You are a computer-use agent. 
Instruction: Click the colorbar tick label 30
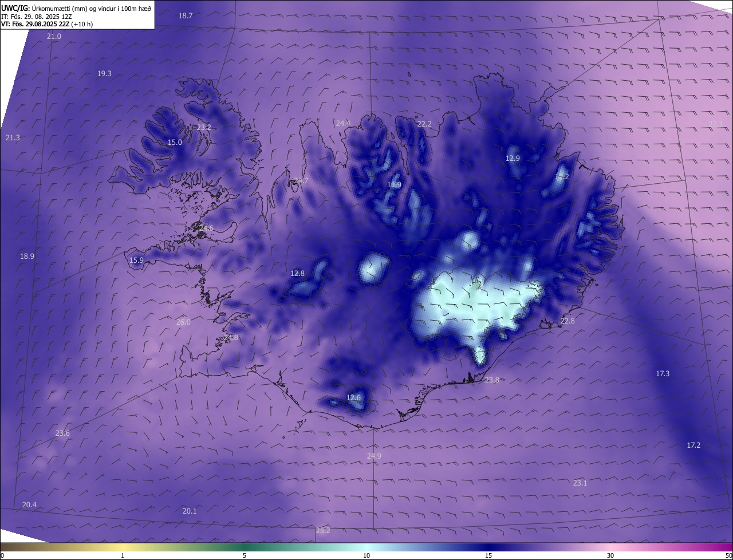(610, 556)
